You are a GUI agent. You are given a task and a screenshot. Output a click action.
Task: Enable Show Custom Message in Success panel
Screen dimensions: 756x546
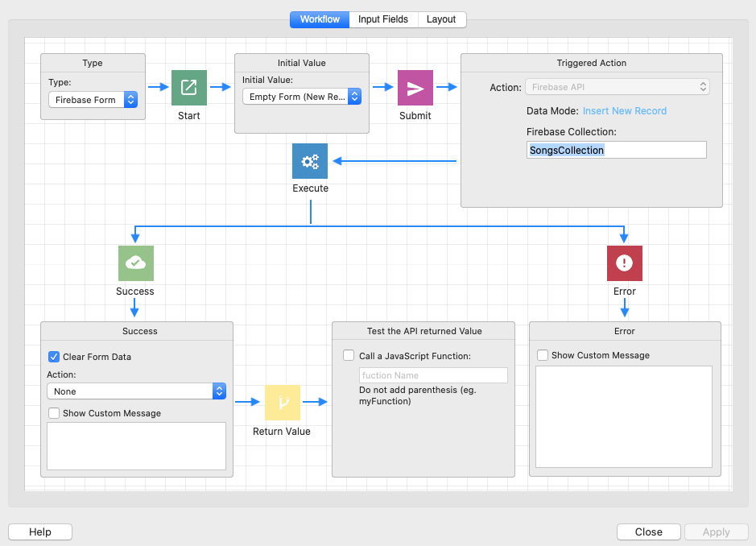coord(55,413)
